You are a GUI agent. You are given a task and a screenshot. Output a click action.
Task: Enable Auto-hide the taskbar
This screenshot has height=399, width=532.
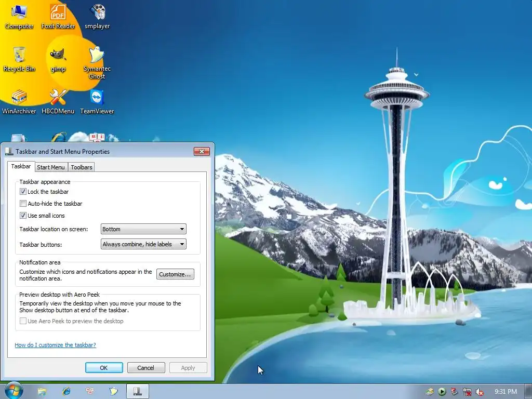click(x=23, y=204)
